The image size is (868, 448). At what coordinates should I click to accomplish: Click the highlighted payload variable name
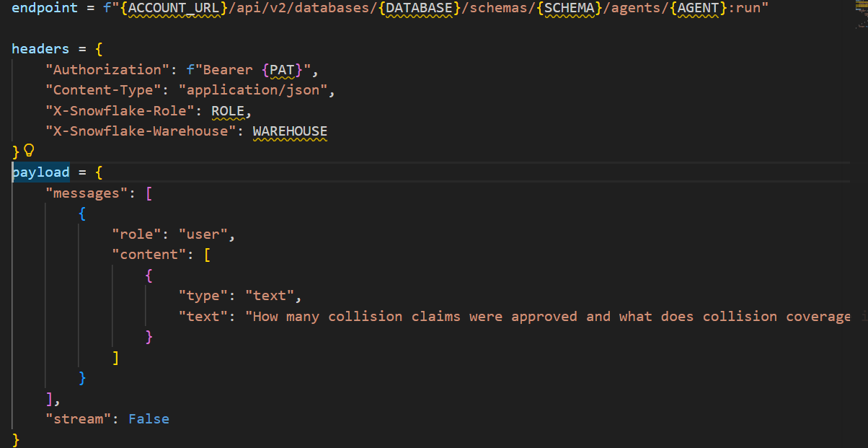click(x=40, y=172)
